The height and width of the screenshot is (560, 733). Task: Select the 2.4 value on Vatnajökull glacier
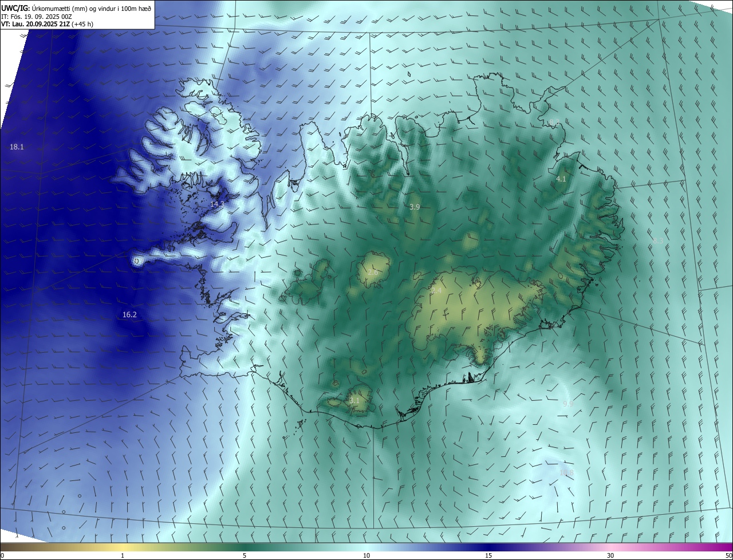pyautogui.click(x=436, y=291)
